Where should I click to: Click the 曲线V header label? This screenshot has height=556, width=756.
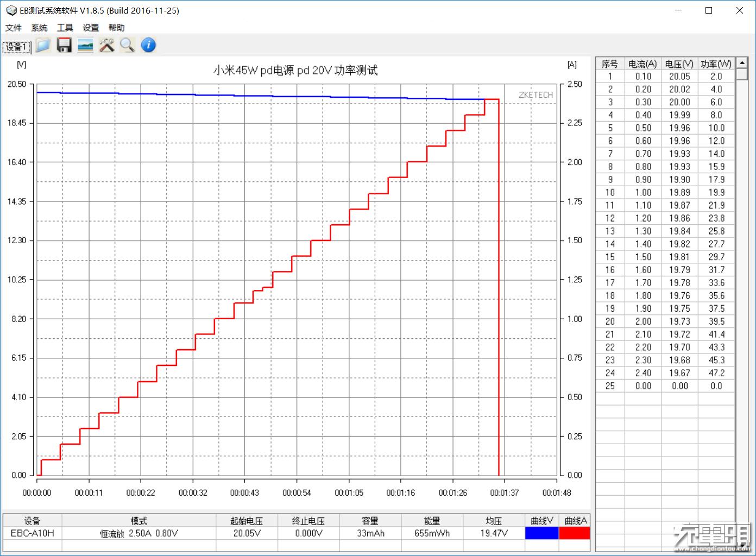(541, 521)
